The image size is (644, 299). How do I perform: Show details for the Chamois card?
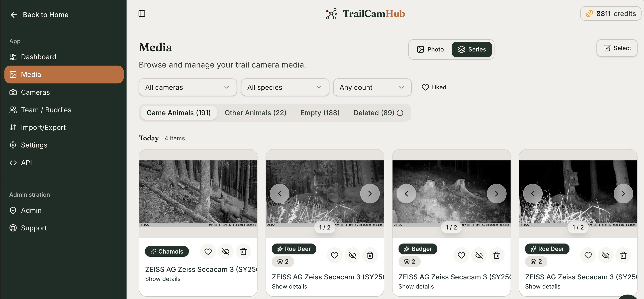[163, 279]
